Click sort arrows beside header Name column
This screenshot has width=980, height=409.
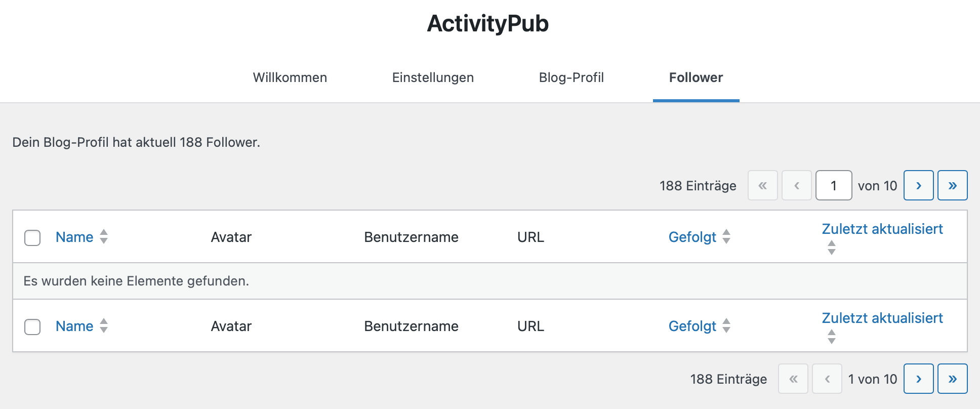click(x=104, y=236)
